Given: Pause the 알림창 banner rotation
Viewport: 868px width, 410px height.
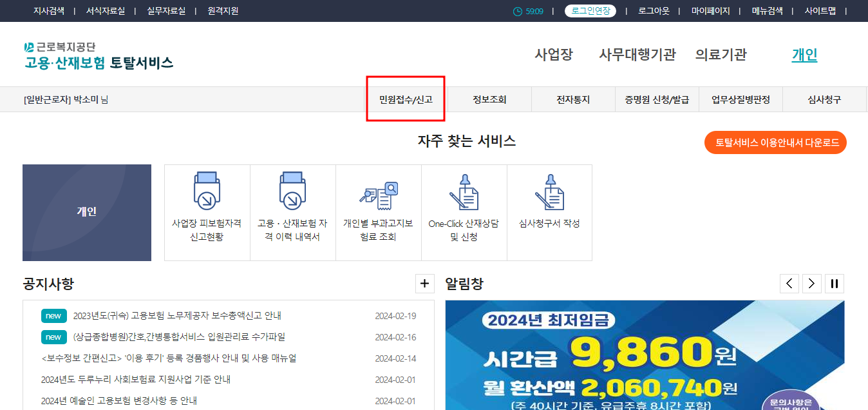Looking at the screenshot, I should coord(835,283).
